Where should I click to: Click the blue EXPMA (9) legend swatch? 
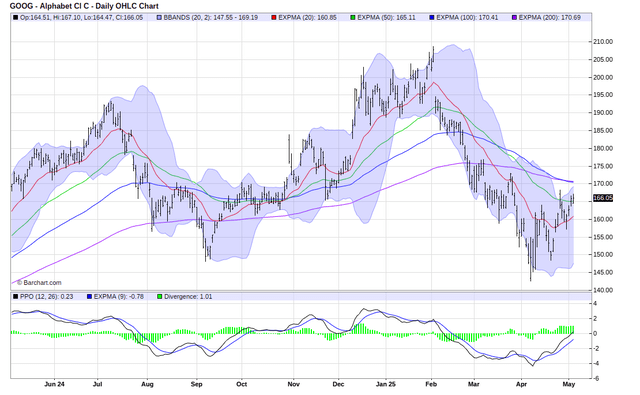89,297
